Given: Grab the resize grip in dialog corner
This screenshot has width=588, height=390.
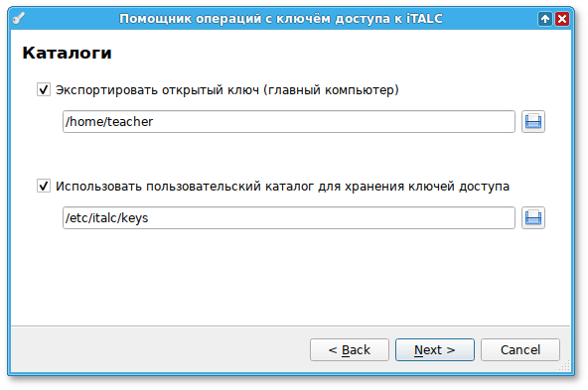Looking at the screenshot, I should (x=565, y=366).
